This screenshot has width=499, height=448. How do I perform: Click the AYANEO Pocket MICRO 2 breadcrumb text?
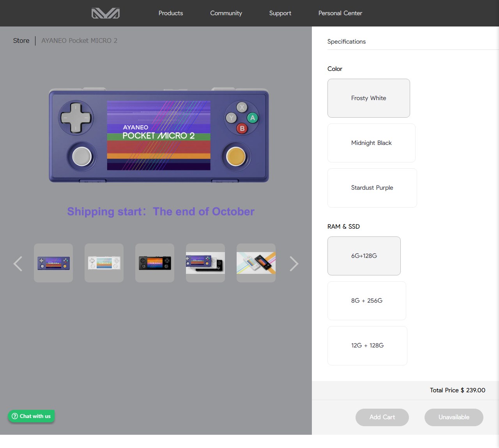(x=80, y=41)
